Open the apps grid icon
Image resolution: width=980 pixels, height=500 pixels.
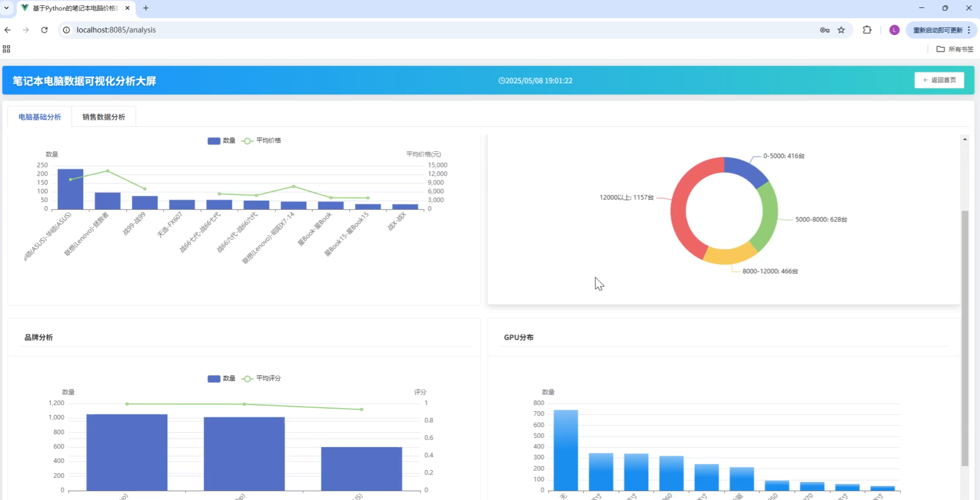[7, 49]
